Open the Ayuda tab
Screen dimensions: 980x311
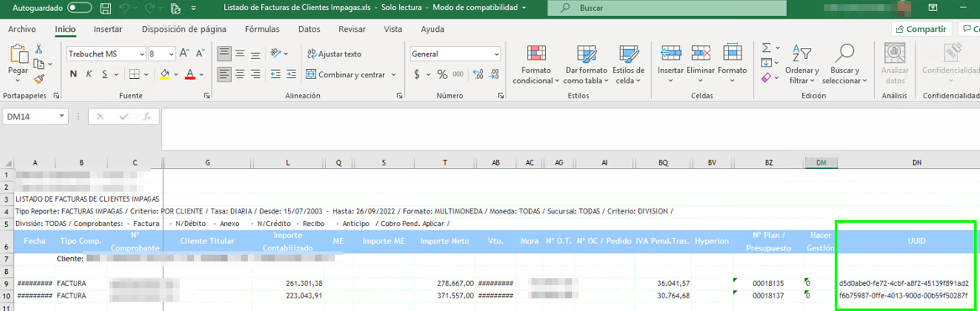coord(432,29)
